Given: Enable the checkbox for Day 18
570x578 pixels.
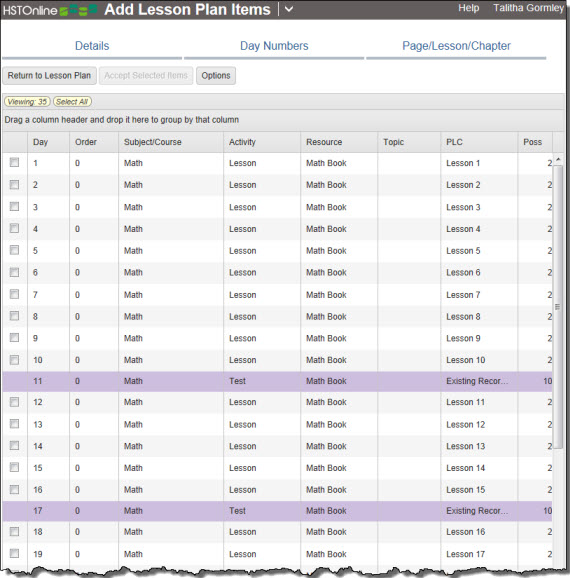Looking at the screenshot, I should tap(14, 531).
